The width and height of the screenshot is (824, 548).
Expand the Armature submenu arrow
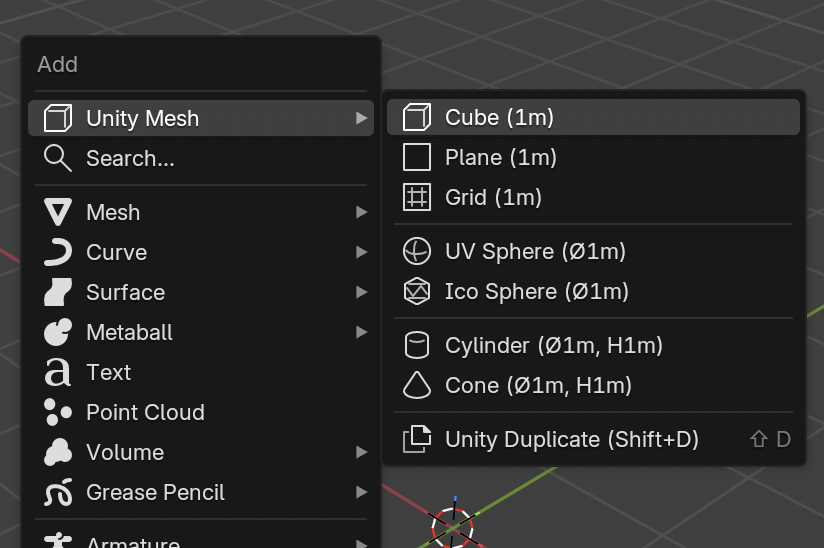tap(361, 543)
